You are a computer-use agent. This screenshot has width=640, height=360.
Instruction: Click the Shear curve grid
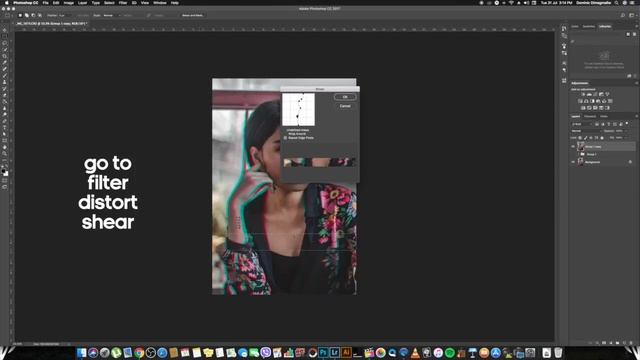[x=298, y=109]
